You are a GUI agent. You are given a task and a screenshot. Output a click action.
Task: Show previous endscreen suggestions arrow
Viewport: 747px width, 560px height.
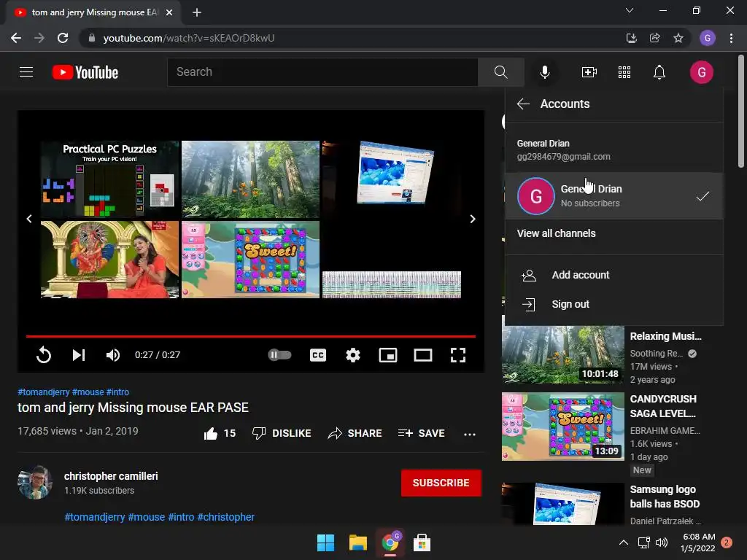[x=29, y=219]
